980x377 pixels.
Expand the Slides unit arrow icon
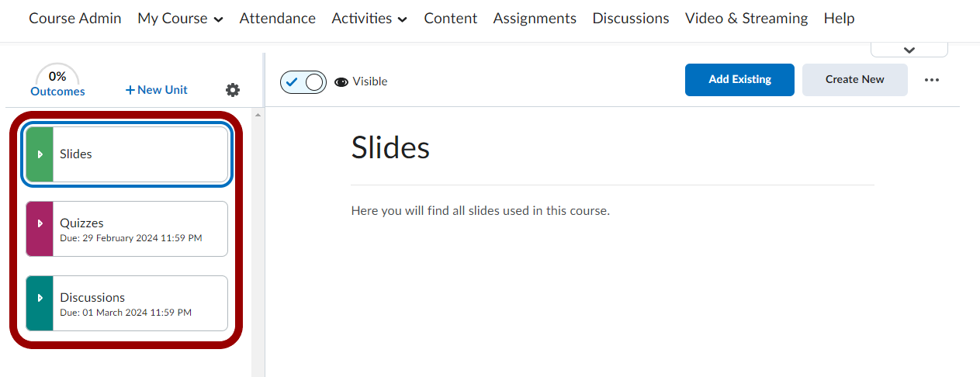tap(40, 154)
